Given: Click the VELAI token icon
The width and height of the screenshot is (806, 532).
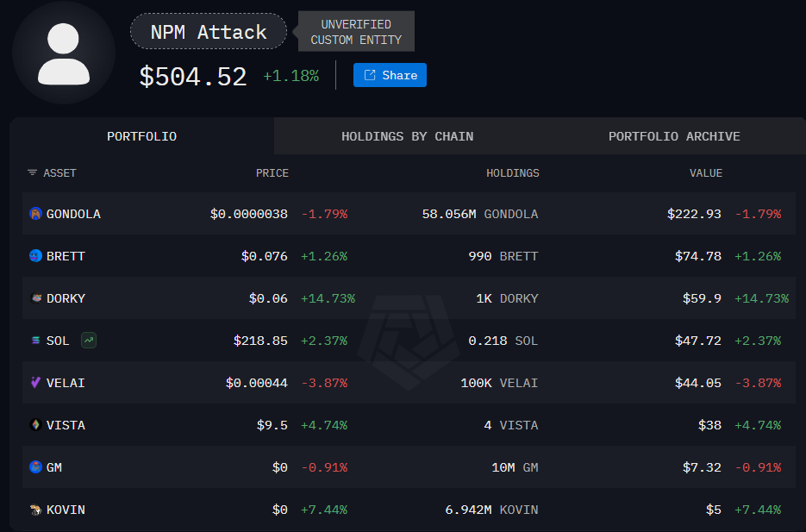Looking at the screenshot, I should click(35, 383).
